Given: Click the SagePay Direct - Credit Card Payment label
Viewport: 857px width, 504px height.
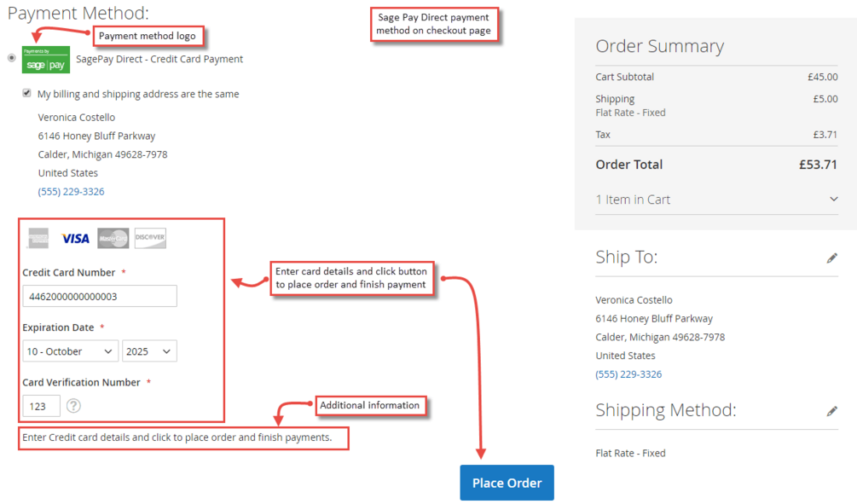Looking at the screenshot, I should [x=159, y=60].
